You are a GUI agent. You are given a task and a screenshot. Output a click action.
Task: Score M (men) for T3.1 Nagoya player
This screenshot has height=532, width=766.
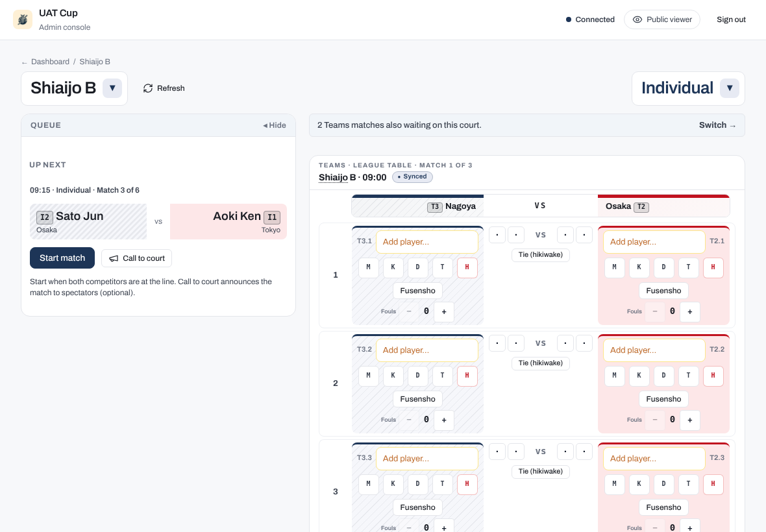[x=368, y=267]
